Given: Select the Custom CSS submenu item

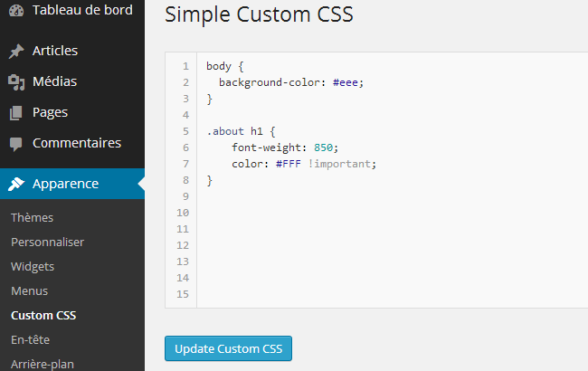Looking at the screenshot, I should click(43, 316).
